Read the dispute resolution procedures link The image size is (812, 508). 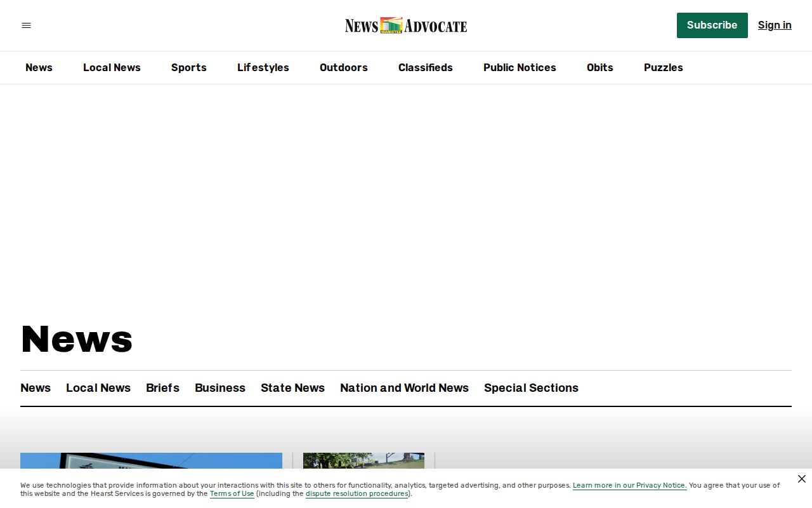357,493
